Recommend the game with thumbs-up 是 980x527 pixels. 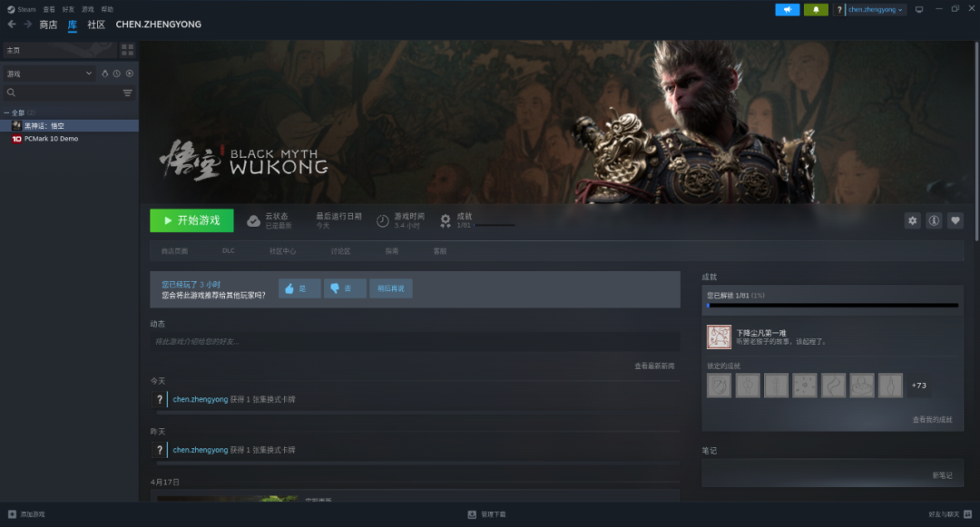point(299,288)
